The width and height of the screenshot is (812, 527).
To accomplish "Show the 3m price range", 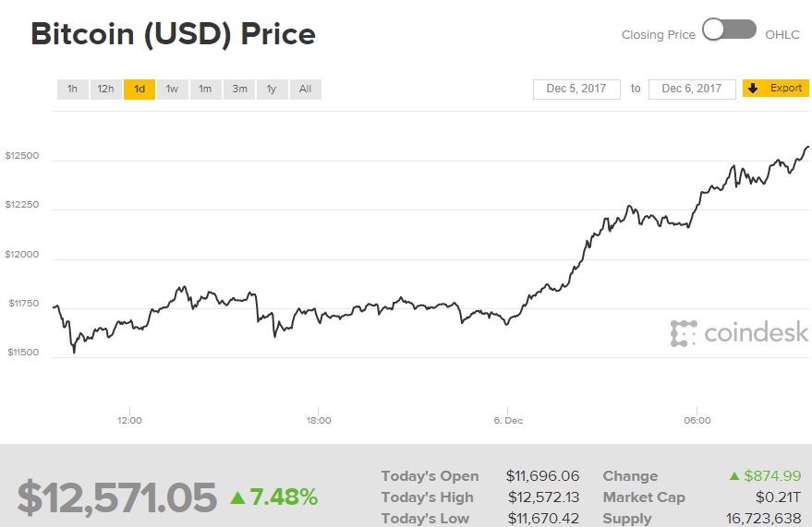I will pyautogui.click(x=239, y=90).
